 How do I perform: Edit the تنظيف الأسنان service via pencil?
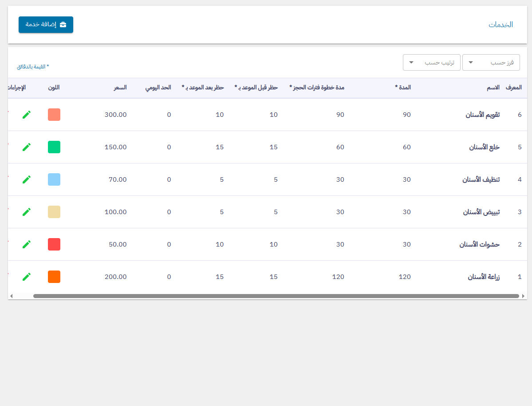27,179
